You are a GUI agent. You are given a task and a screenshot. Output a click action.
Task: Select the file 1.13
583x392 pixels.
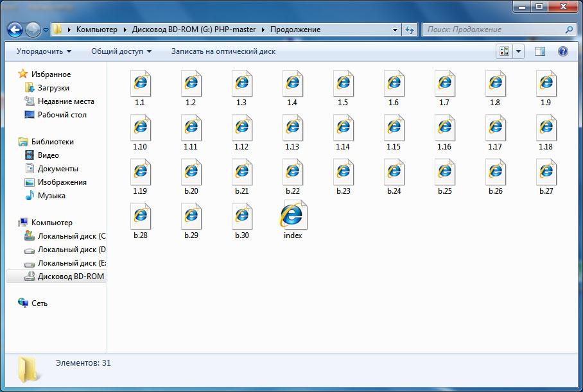click(x=293, y=132)
